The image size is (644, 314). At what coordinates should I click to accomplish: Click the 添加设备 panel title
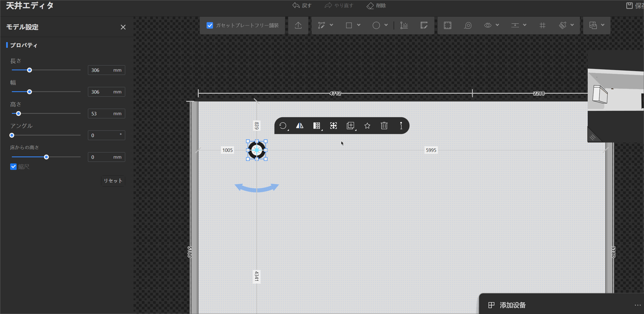pos(513,305)
